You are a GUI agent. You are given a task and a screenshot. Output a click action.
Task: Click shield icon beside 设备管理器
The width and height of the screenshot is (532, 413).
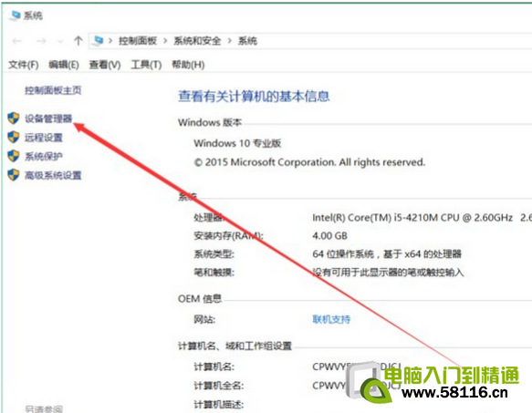(x=14, y=118)
